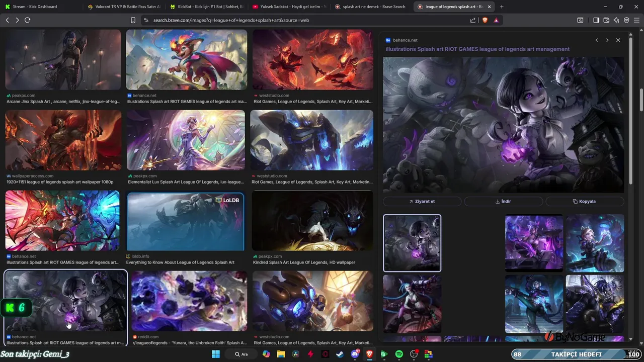644x362 pixels.
Task: Open the Arcane Jinx Splash Art result
Action: [x=63, y=59]
